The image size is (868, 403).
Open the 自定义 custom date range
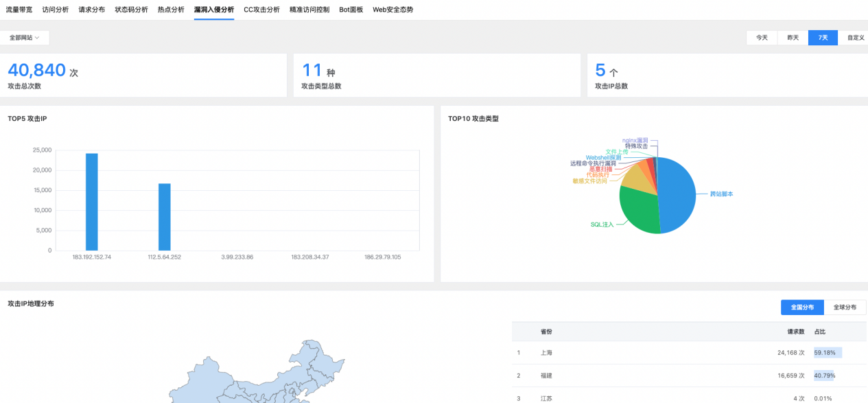[x=855, y=38]
